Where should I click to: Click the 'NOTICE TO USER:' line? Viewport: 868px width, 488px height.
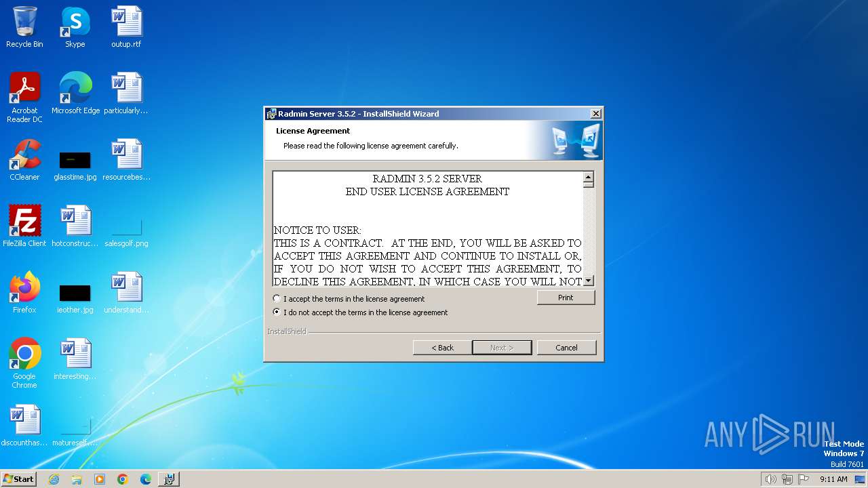click(x=317, y=230)
